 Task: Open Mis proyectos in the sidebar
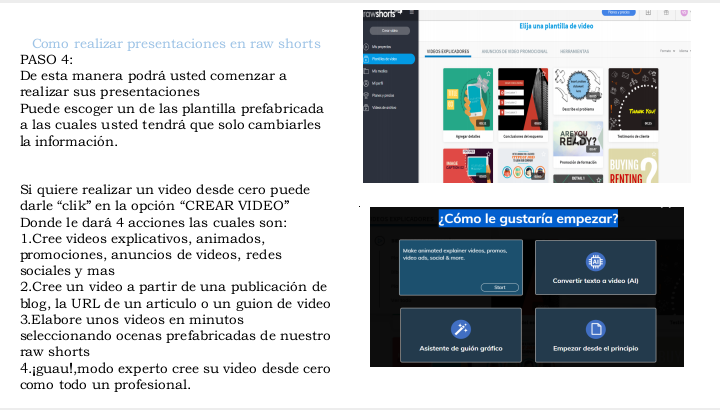381,47
